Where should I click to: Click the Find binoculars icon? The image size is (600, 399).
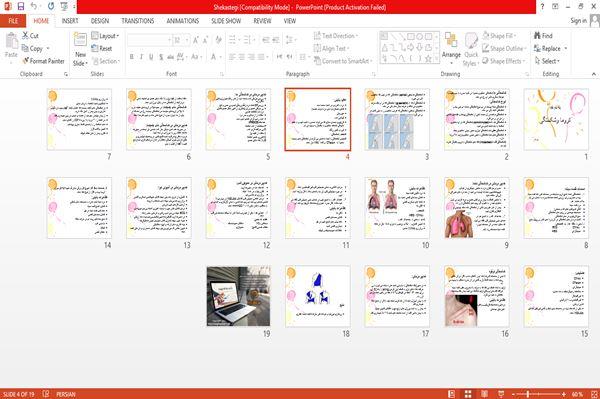(x=537, y=36)
